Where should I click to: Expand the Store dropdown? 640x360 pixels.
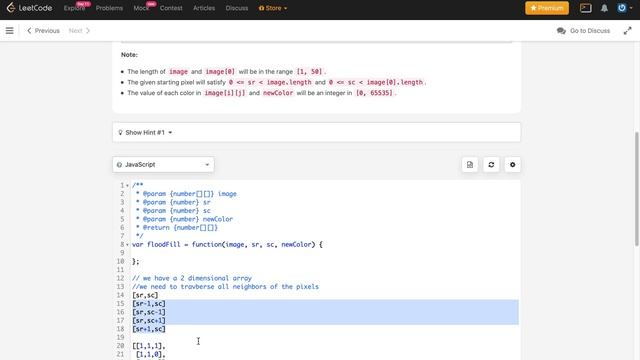(x=273, y=8)
